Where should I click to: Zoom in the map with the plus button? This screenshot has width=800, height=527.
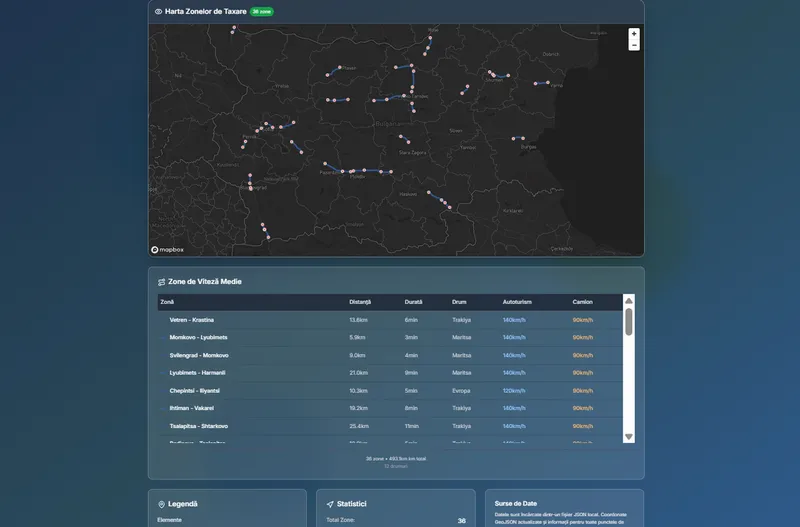click(x=634, y=34)
